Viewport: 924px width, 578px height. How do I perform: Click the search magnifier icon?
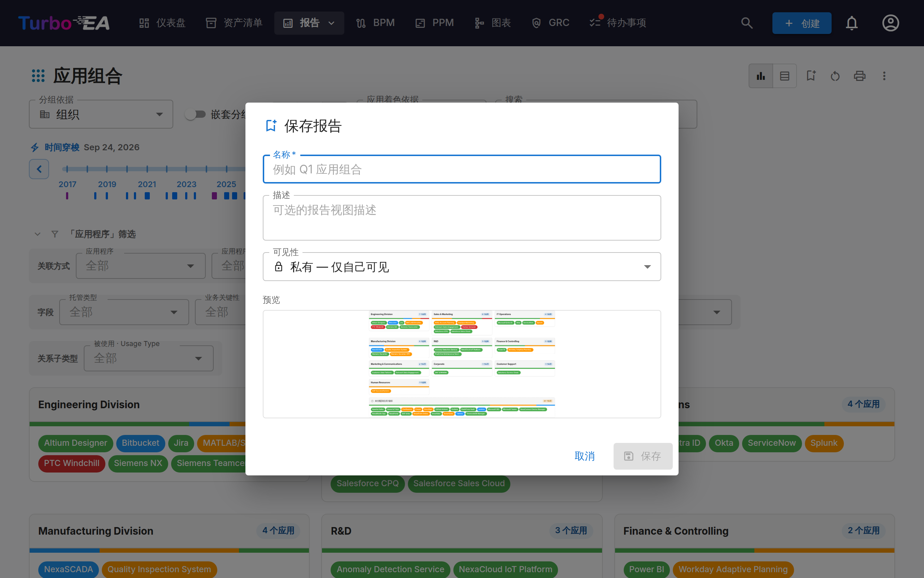[x=747, y=23]
